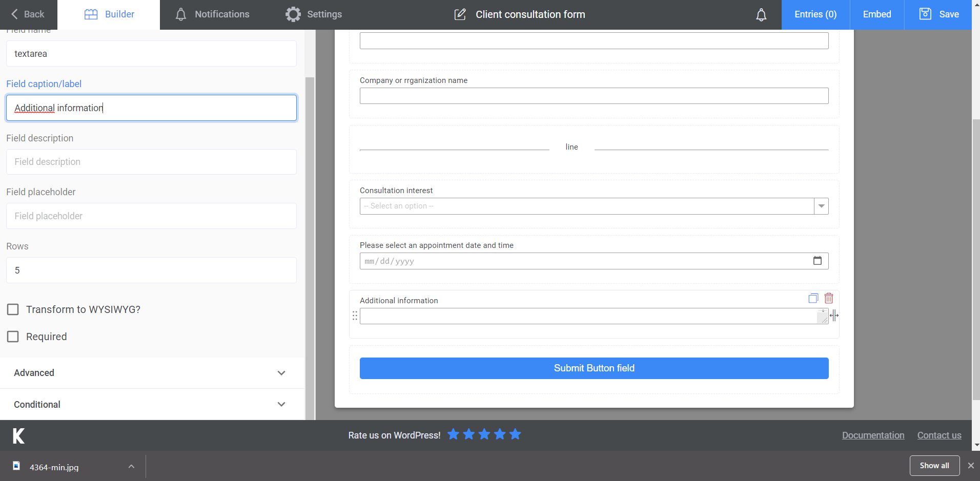Duplicate the Additional information field
This screenshot has width=980, height=481.
(x=814, y=298)
